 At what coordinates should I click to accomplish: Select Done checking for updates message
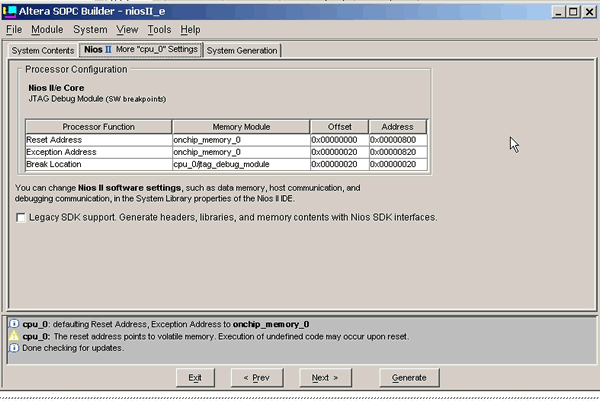pos(73,348)
